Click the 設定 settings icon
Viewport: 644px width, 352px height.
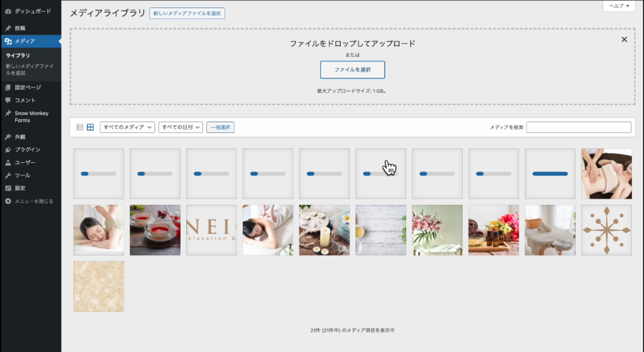click(8, 189)
